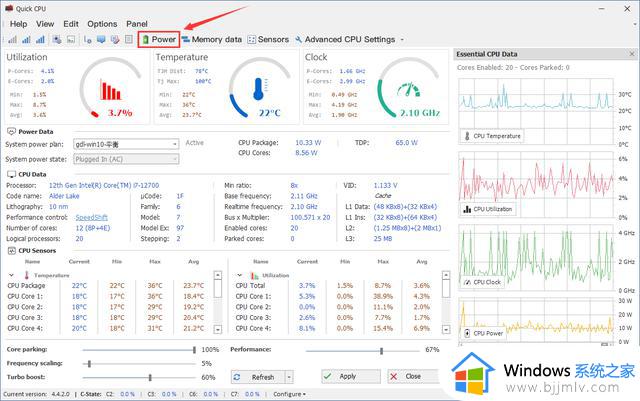Follow the SpeedShift performance control link

91,218
